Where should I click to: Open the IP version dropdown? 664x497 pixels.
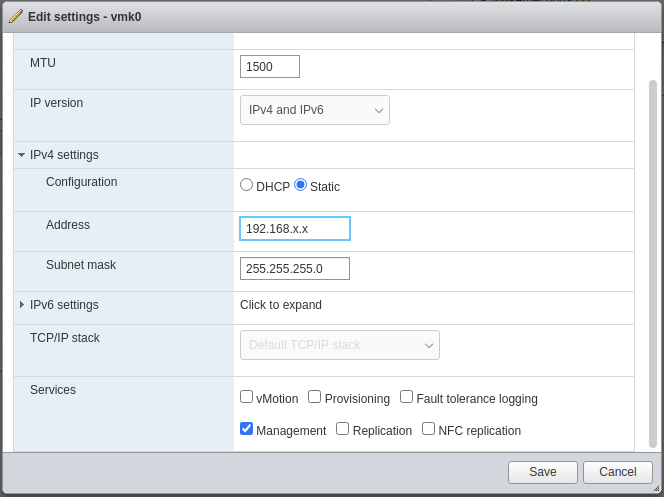click(314, 110)
